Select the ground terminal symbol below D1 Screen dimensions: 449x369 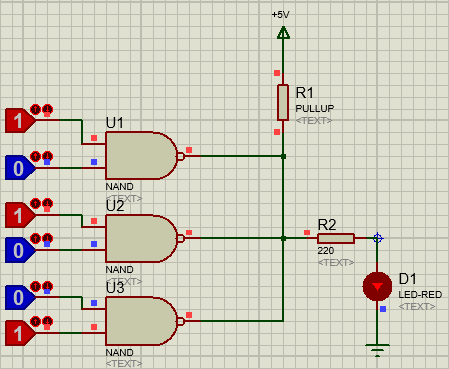click(377, 350)
